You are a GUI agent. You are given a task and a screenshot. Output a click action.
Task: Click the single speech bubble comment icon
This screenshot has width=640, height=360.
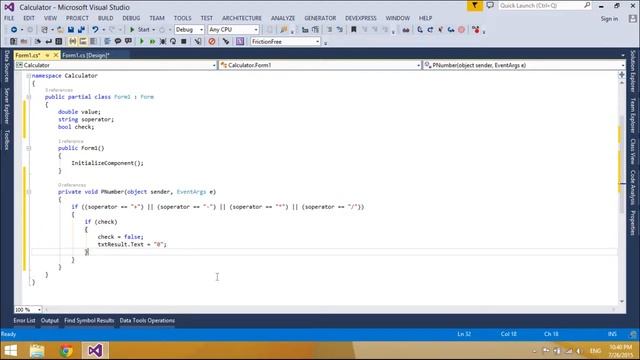(x=118, y=42)
